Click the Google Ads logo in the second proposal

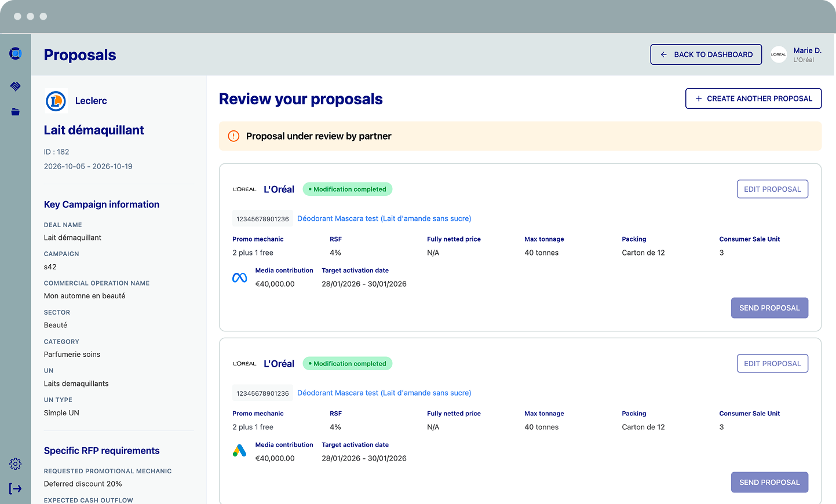tap(240, 451)
